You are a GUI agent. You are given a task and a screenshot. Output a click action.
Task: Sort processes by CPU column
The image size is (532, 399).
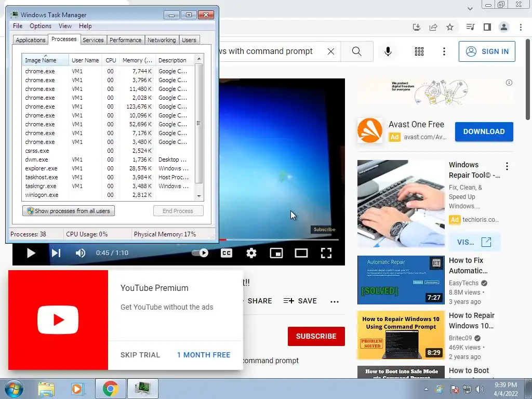click(x=111, y=60)
